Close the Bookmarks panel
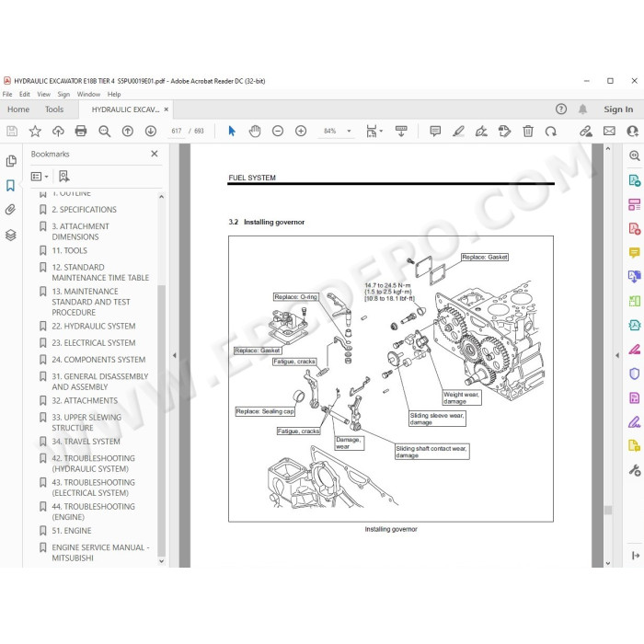Screen dimensions: 644x644 [155, 154]
